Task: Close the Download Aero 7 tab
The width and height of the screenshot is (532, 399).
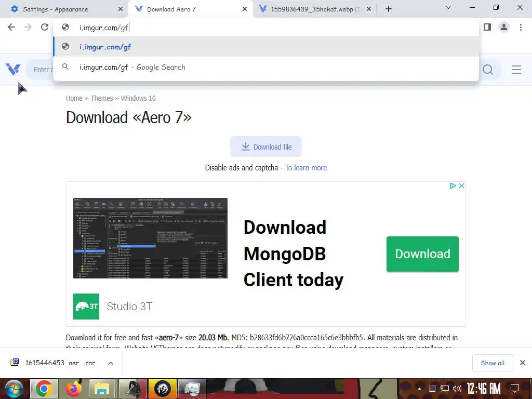Action: point(245,9)
